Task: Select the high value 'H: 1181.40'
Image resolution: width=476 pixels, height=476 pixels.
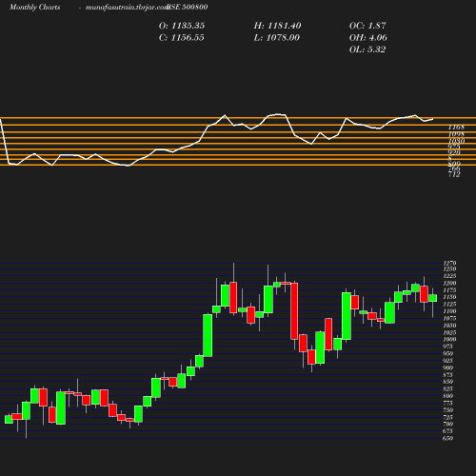Action: [277, 26]
